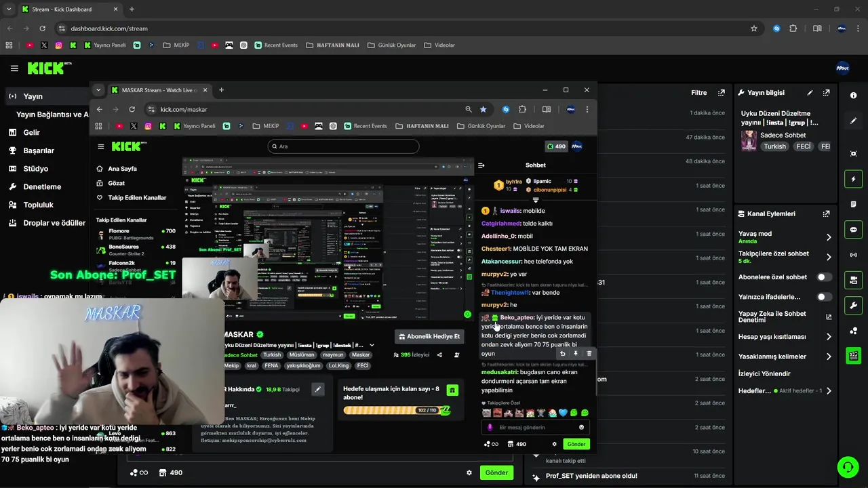
Task: Click the Turkish tag in Yayın bilgisi
Action: [775, 146]
